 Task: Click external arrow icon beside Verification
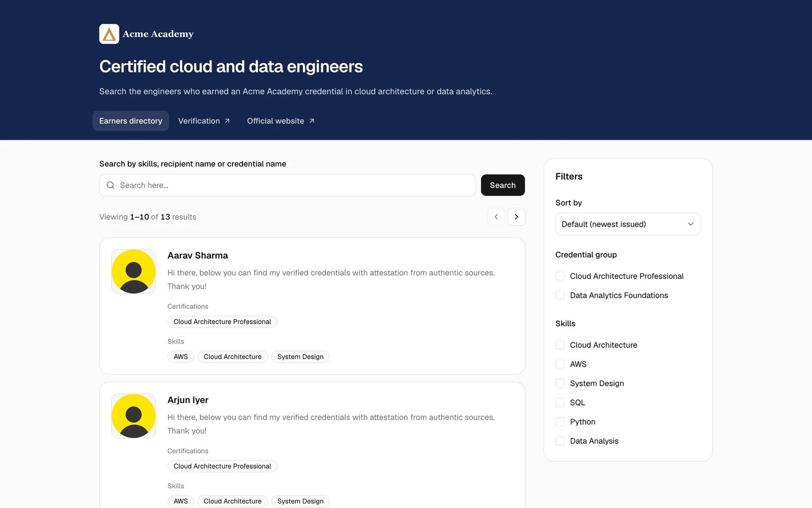click(x=227, y=121)
